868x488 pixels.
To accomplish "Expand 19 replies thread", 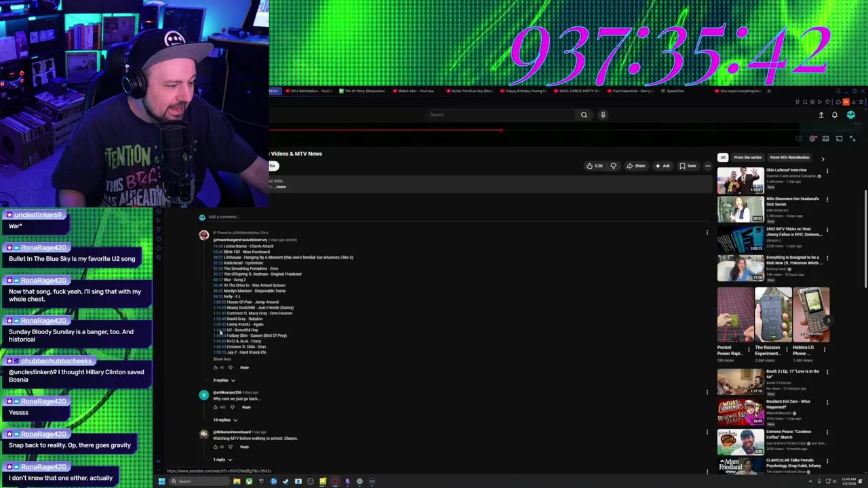I will [226, 420].
